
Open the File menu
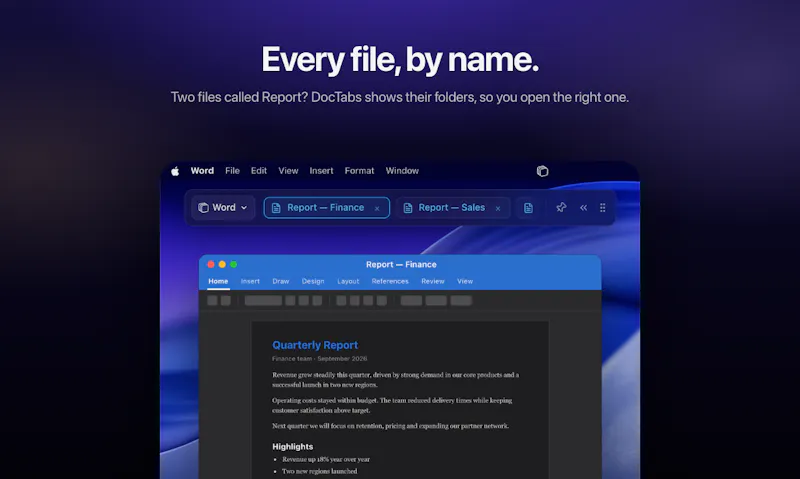[232, 171]
